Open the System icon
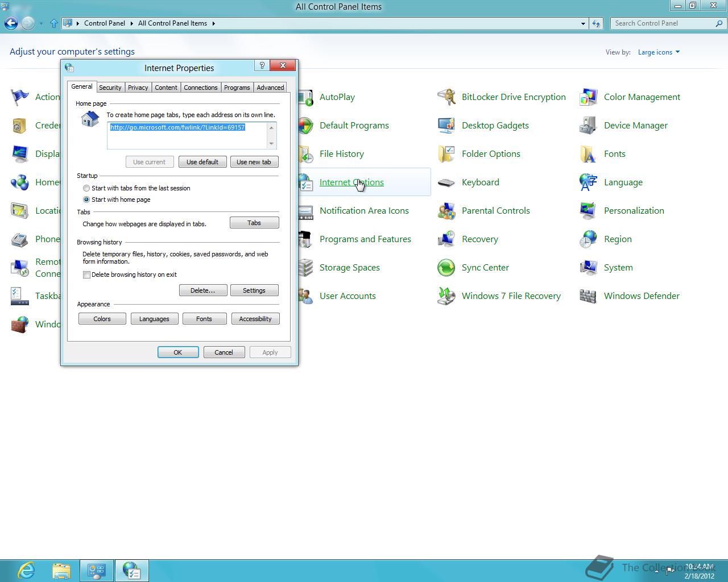The width and height of the screenshot is (728, 582). pyautogui.click(x=589, y=268)
